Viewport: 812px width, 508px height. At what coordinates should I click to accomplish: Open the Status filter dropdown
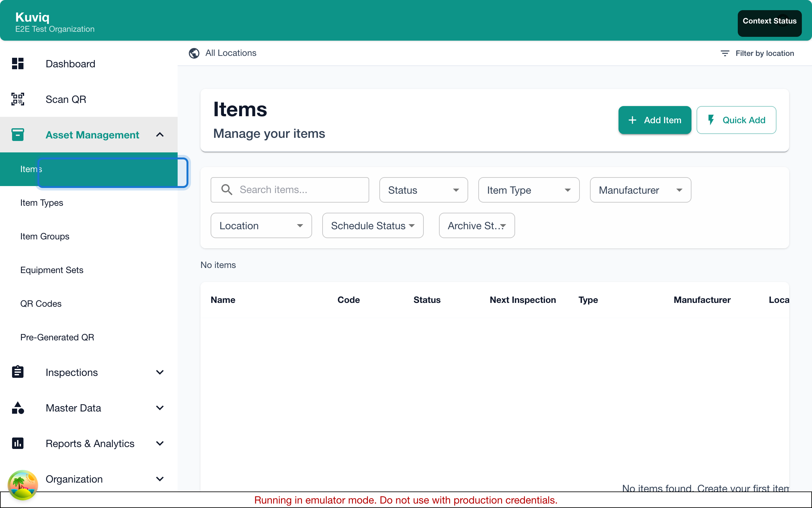tap(423, 190)
